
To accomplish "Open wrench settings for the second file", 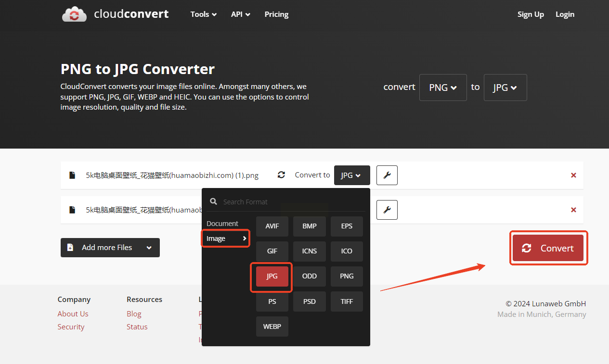I will [x=387, y=210].
